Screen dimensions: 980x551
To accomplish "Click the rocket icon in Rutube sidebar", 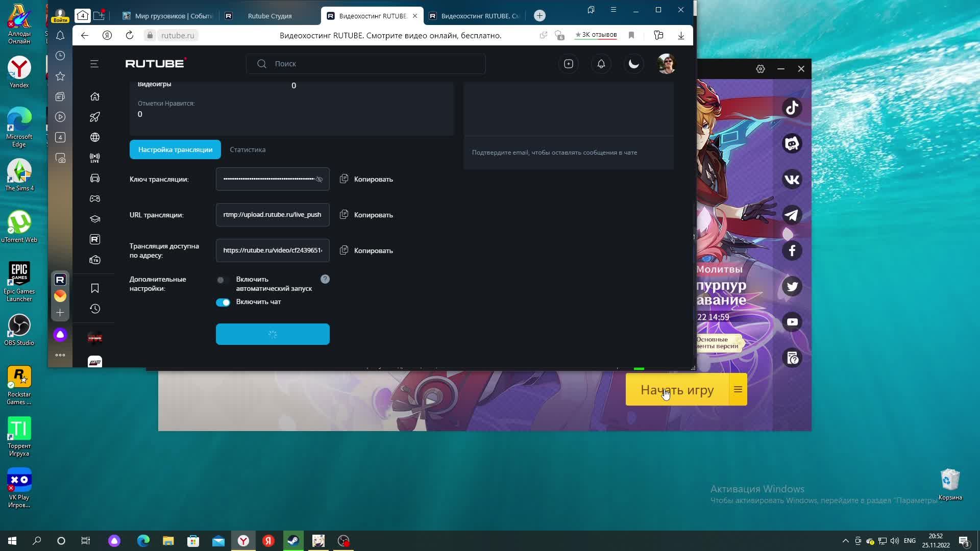I will click(95, 117).
